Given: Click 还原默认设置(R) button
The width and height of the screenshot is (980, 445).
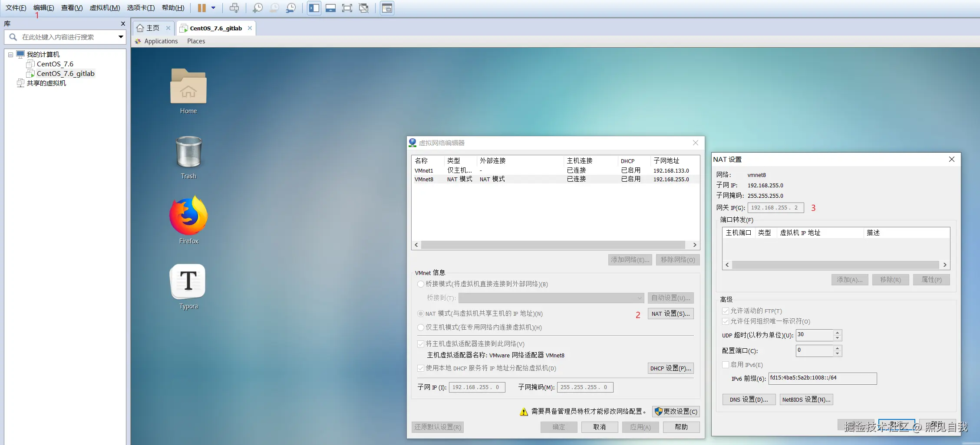Looking at the screenshot, I should 438,427.
